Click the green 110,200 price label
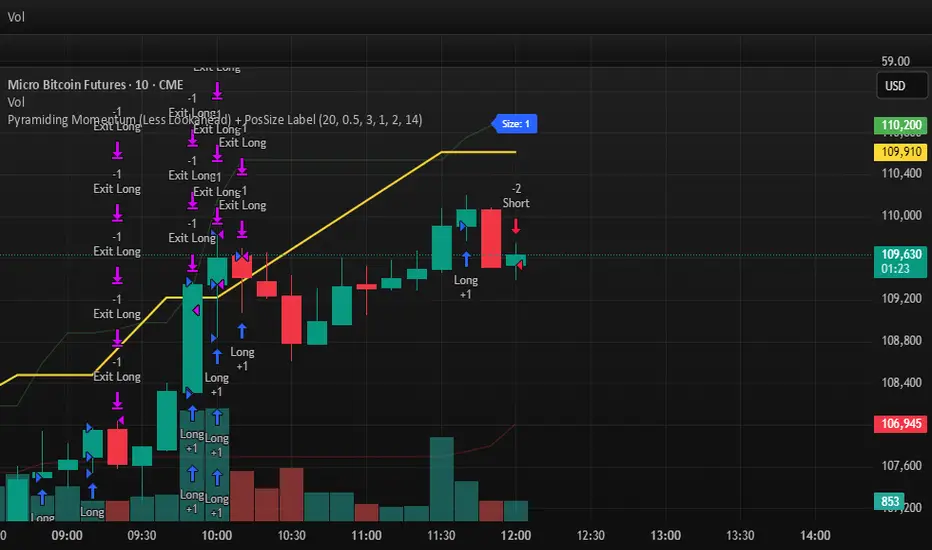Screen dimensions: 932x550 tap(901, 125)
